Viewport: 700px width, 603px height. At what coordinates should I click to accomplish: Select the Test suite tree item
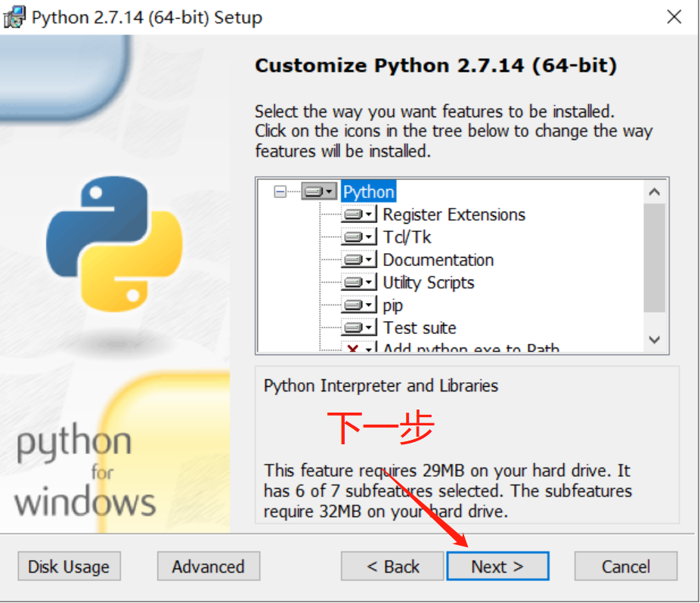(x=420, y=328)
